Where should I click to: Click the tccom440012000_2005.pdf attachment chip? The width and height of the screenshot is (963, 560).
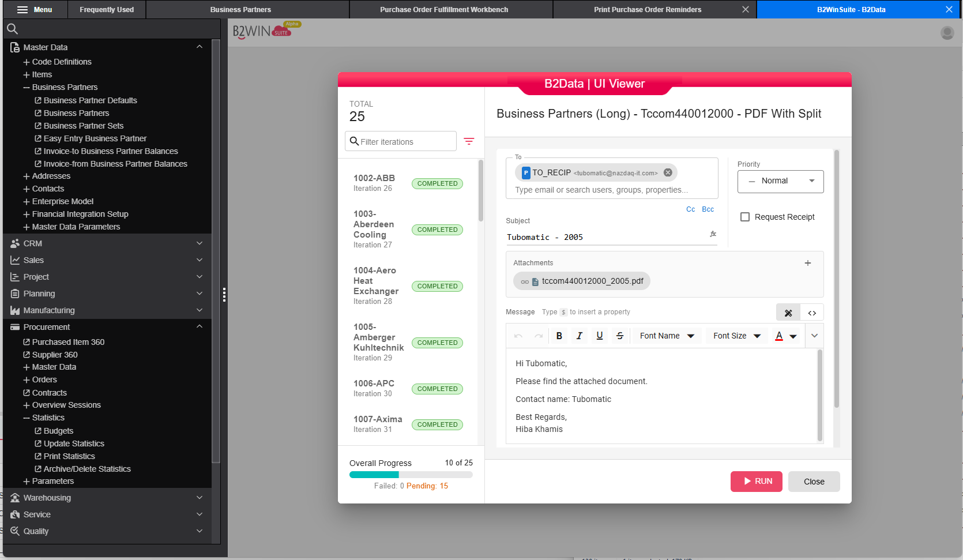pos(582,281)
